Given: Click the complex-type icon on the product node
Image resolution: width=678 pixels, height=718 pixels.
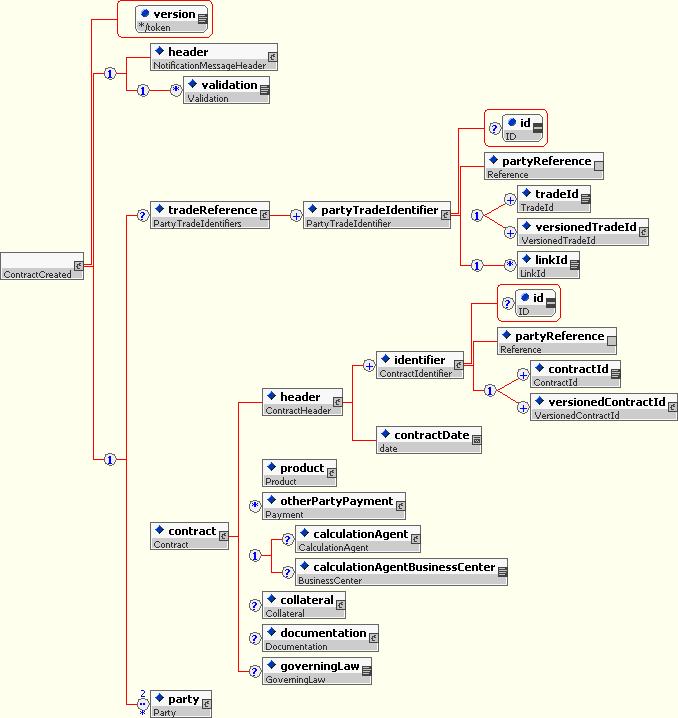Looking at the screenshot, I should click(x=331, y=475).
